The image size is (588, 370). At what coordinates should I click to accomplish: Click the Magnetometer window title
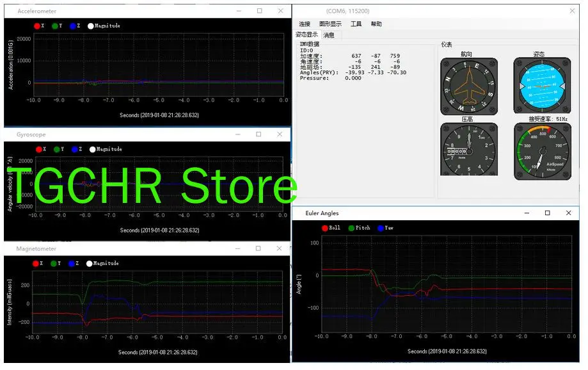pos(36,249)
